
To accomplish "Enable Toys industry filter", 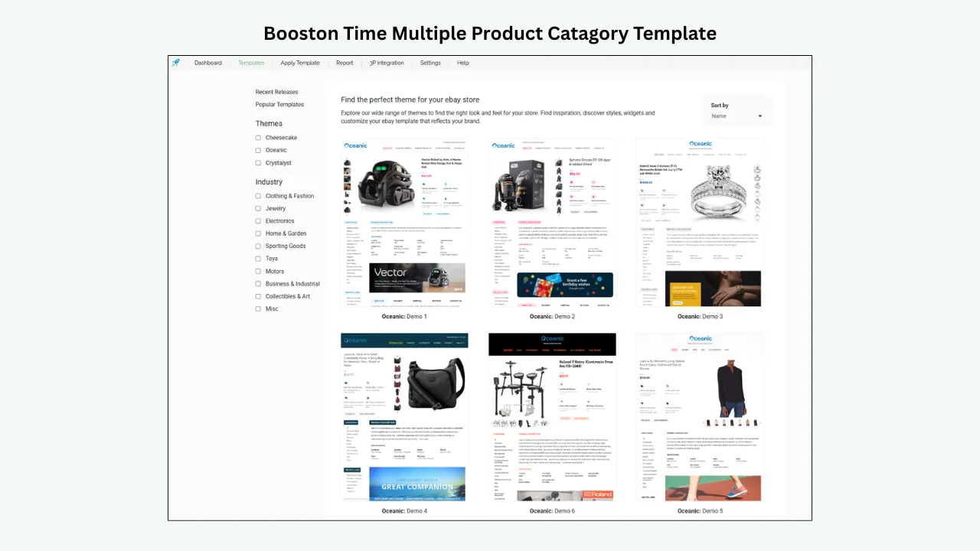I will click(x=258, y=259).
